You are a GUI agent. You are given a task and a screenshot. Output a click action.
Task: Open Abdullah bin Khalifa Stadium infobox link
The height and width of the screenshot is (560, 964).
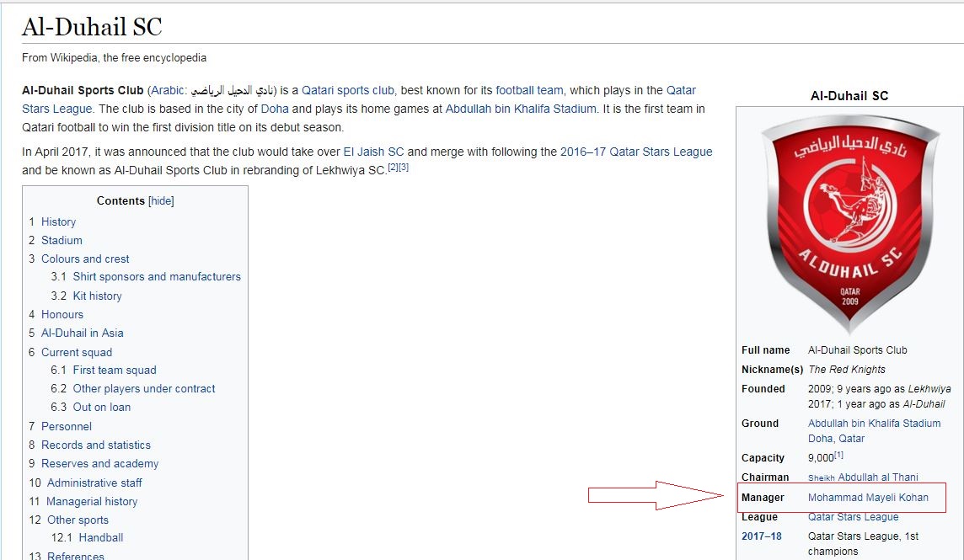pos(874,424)
